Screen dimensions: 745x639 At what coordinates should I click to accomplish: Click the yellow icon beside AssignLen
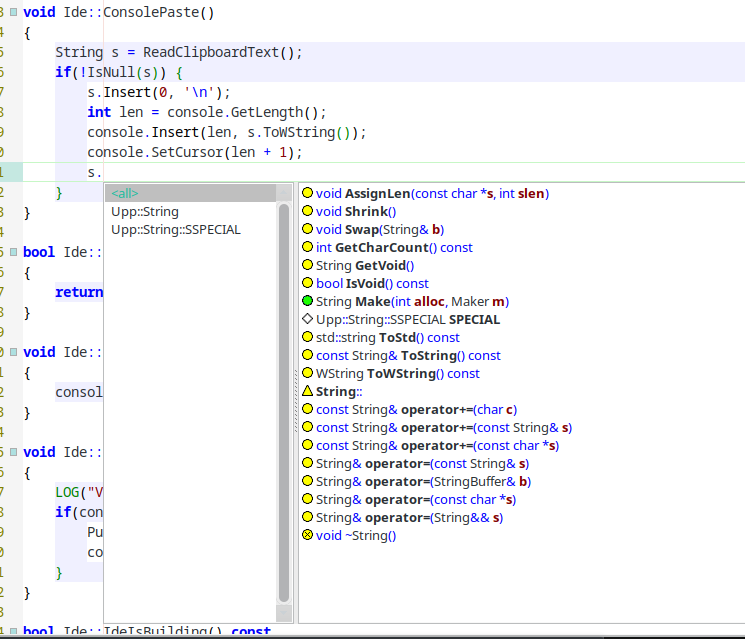tap(308, 193)
